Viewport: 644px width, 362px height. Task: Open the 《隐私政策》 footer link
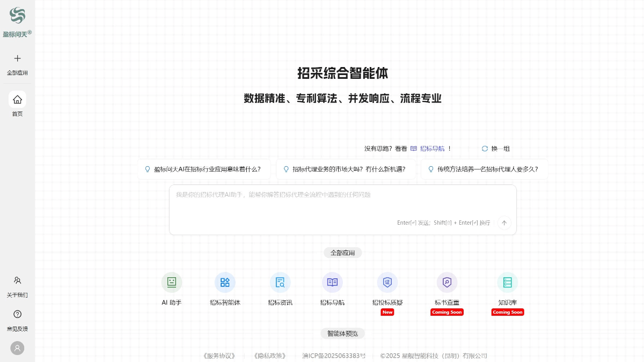(x=269, y=356)
